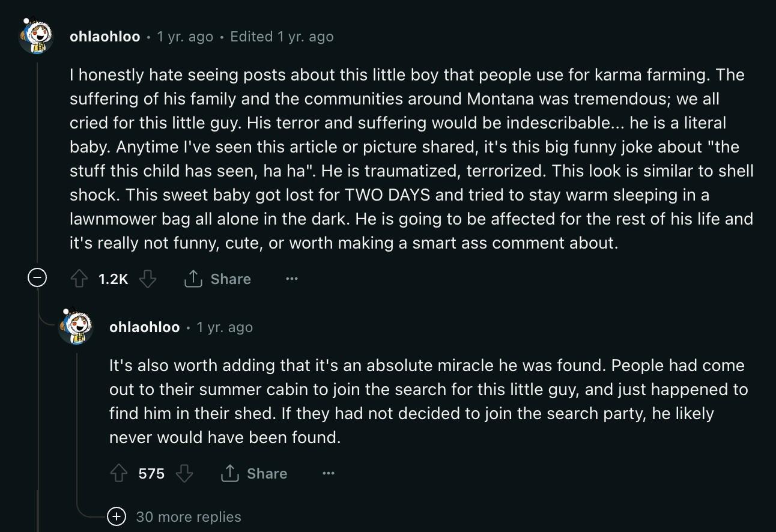Click the reply's '1 yr. ago' timestamp
The width and height of the screenshot is (776, 532).
click(x=225, y=327)
